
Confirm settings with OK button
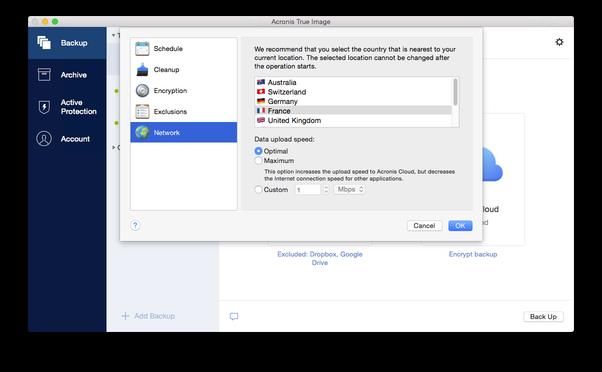[x=460, y=226]
